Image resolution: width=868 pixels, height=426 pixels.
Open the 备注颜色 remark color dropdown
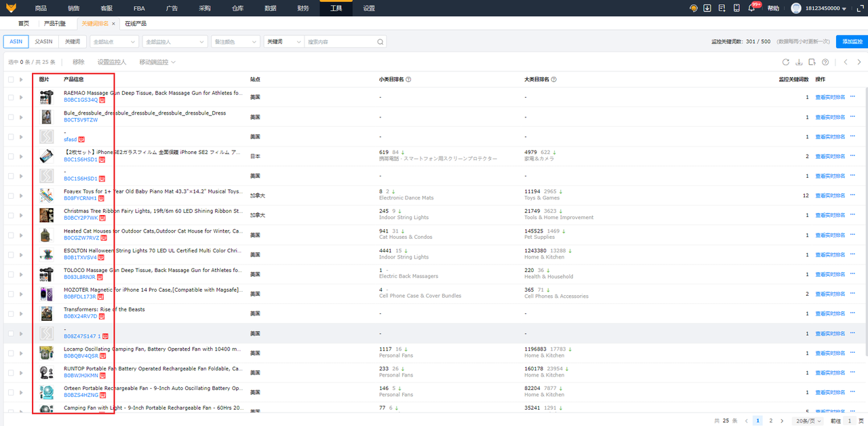click(x=235, y=41)
